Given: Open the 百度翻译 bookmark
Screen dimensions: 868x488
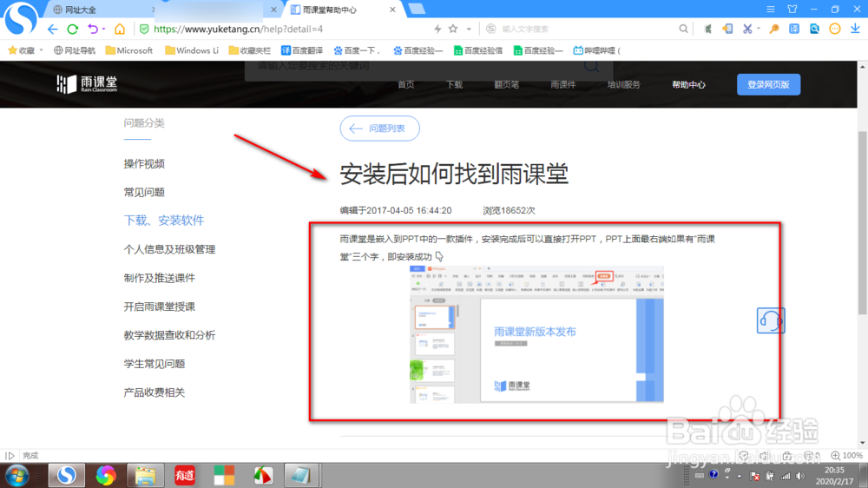Looking at the screenshot, I should (302, 50).
